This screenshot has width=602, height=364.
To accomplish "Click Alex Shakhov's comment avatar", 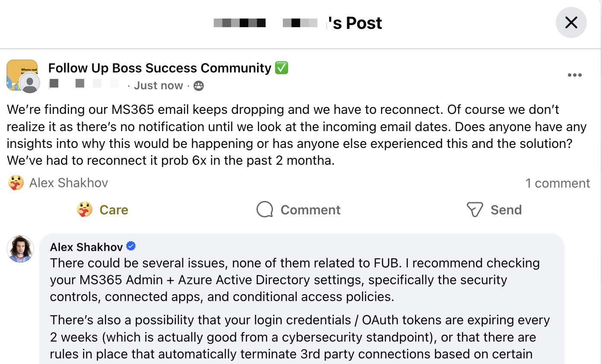I will click(x=20, y=249).
